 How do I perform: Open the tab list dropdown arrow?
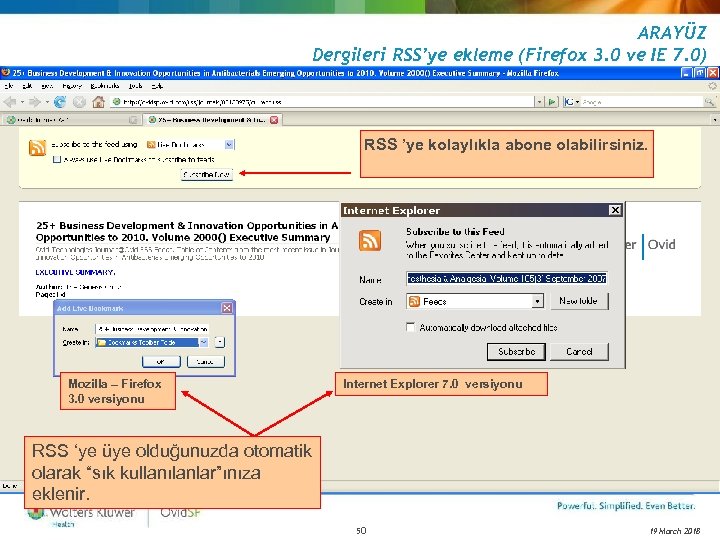click(x=714, y=120)
